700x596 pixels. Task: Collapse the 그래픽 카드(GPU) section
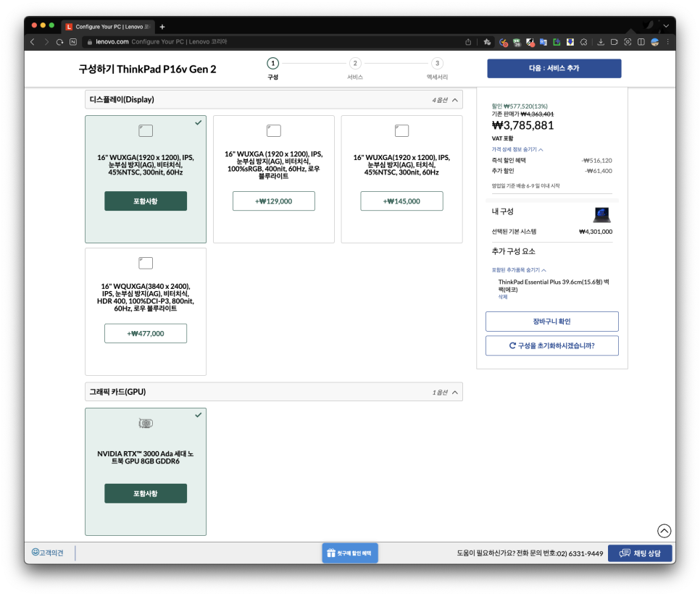(x=274, y=392)
